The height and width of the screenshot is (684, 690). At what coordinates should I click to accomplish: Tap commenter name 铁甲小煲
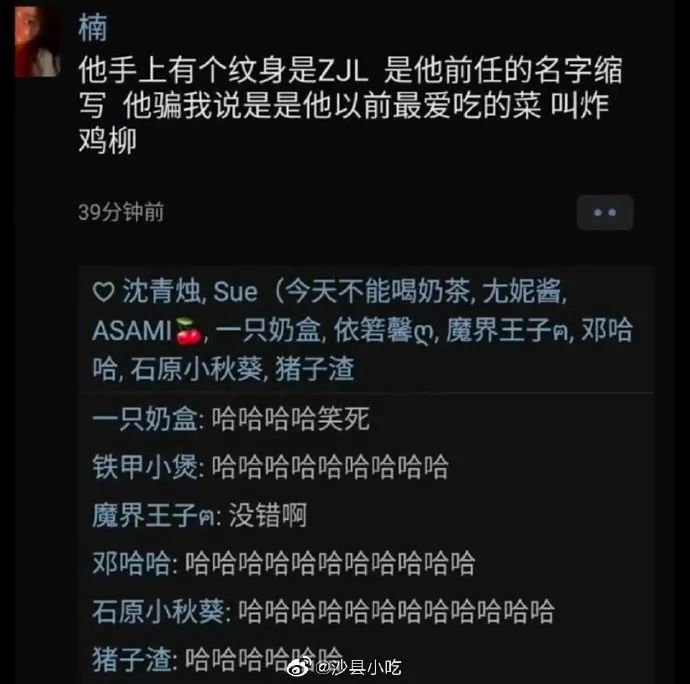pos(145,467)
